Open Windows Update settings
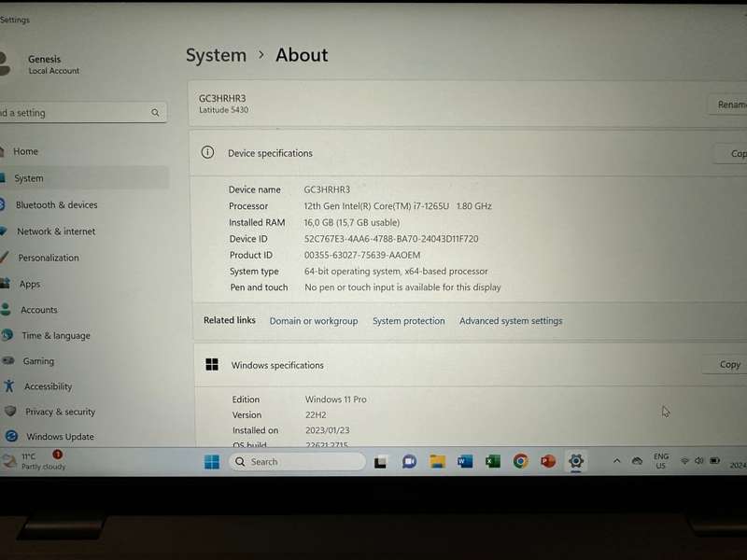Image resolution: width=747 pixels, height=560 pixels. point(60,437)
